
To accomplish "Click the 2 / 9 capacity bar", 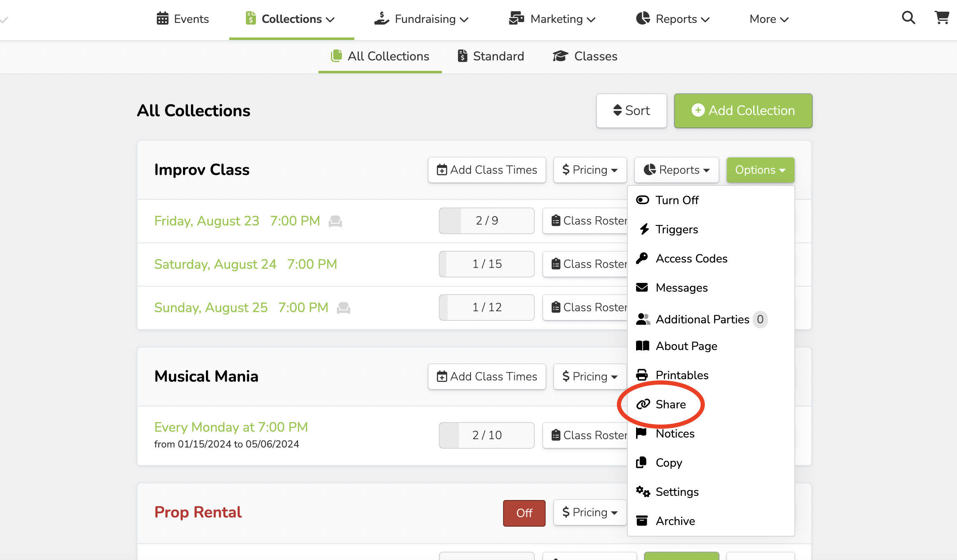I will [486, 221].
